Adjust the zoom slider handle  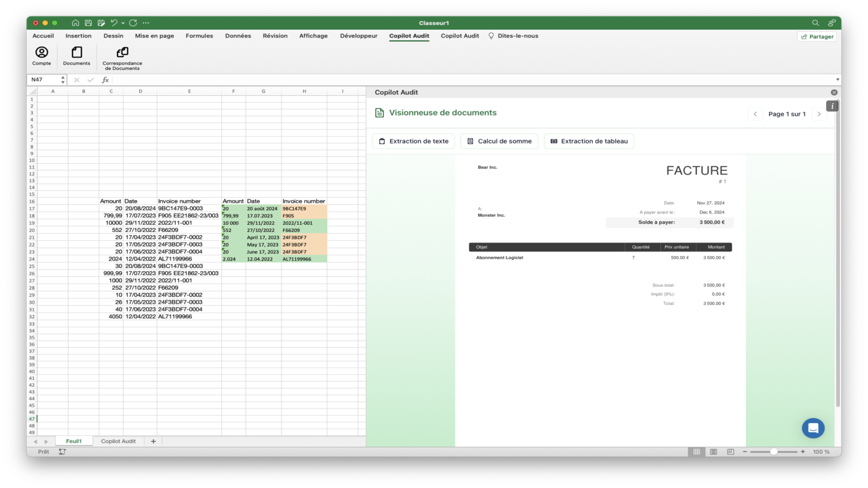773,452
